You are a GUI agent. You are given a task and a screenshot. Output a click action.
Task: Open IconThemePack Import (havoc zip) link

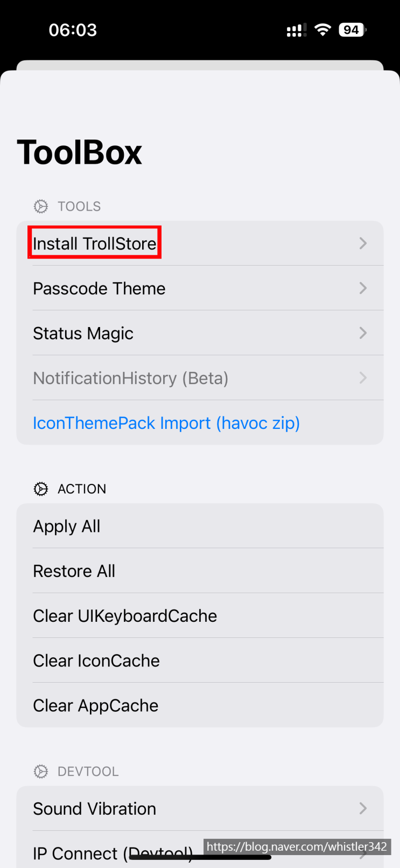(166, 423)
